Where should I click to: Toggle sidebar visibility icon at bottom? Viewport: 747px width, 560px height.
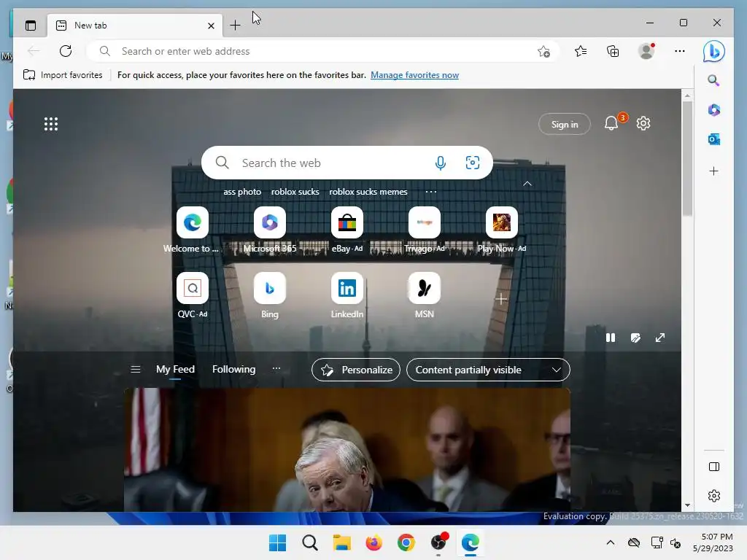tap(713, 467)
